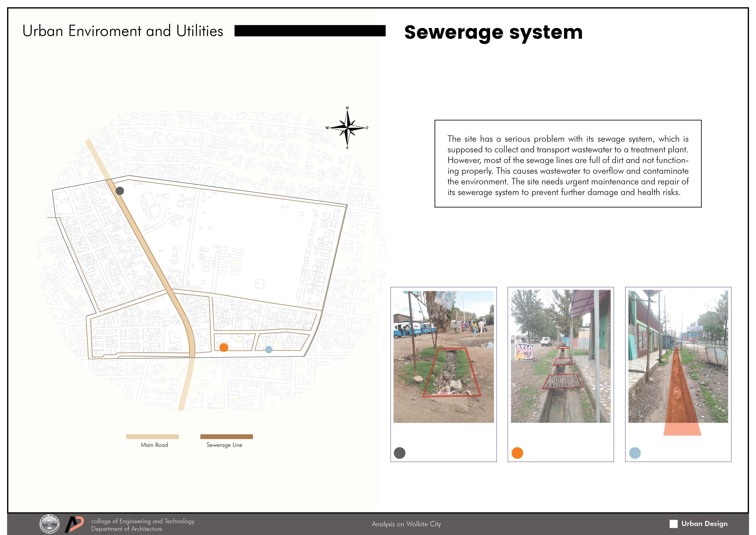The image size is (756, 535).
Task: Click the orange circle under second photo
Action: coord(517,453)
